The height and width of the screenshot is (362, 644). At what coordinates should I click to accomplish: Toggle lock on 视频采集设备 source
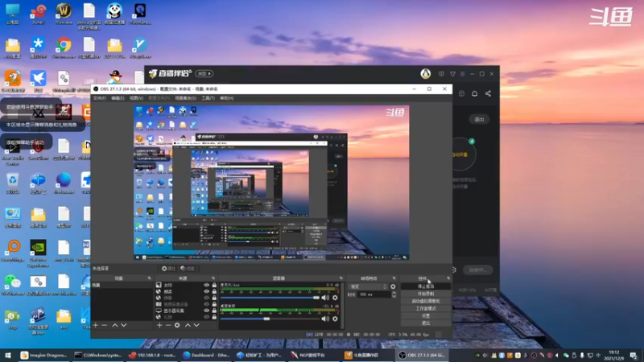coord(214,304)
